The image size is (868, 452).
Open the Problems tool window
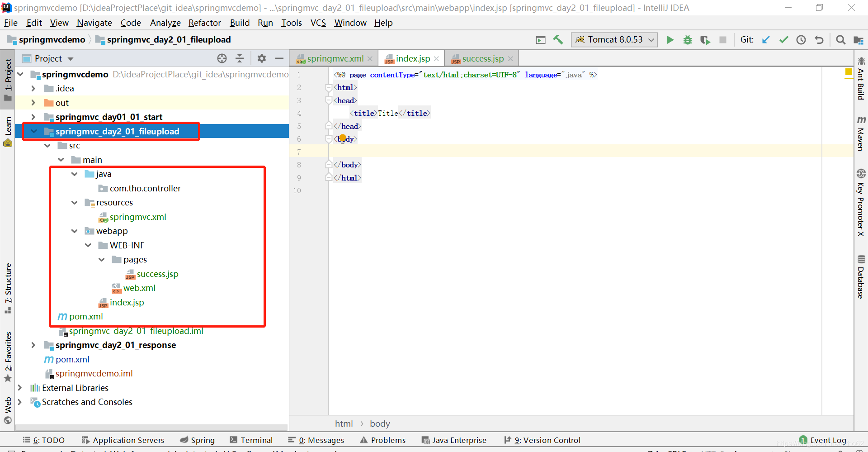click(x=383, y=440)
